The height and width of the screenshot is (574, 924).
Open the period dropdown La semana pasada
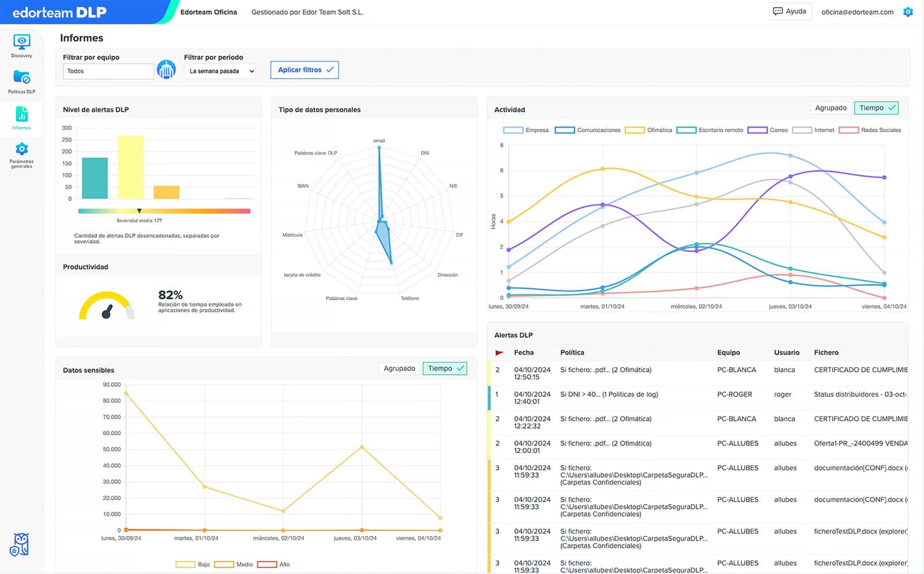pos(220,71)
